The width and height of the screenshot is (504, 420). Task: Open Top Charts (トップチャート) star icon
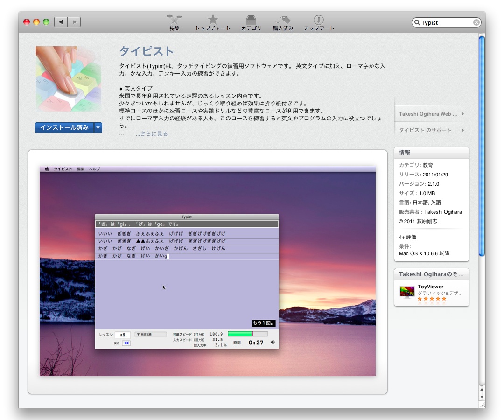point(213,20)
